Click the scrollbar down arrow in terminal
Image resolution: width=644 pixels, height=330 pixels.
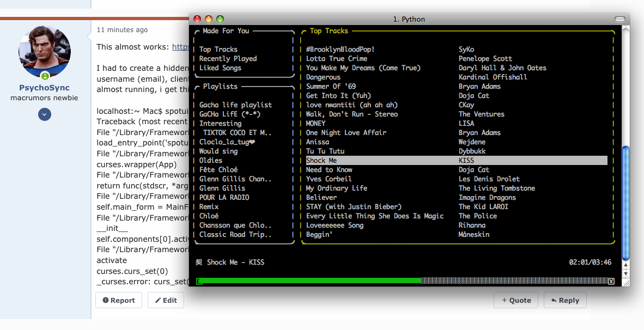coord(625,273)
